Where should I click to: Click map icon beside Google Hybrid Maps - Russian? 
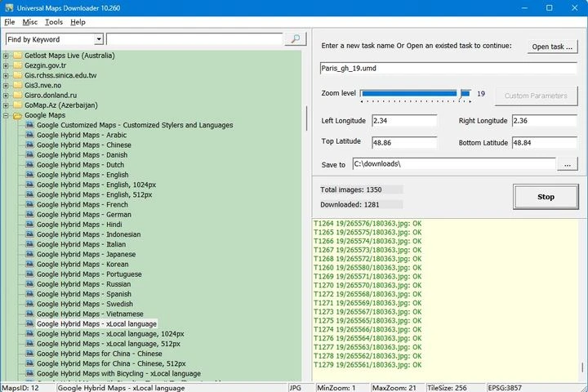tap(29, 284)
